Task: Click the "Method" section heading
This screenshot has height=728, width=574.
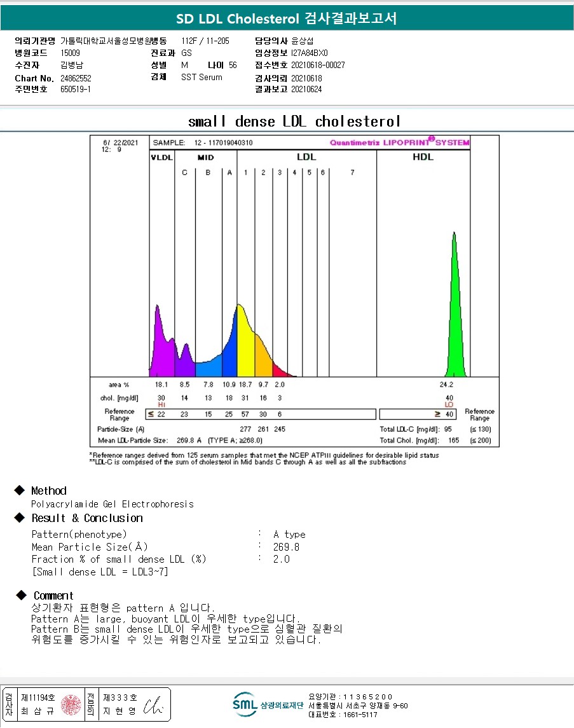Action: [49, 491]
